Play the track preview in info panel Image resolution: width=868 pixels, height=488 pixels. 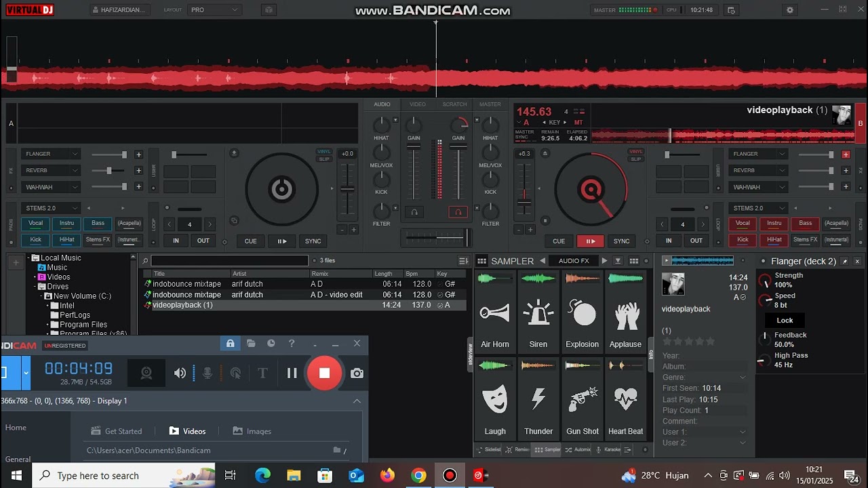[x=667, y=260]
